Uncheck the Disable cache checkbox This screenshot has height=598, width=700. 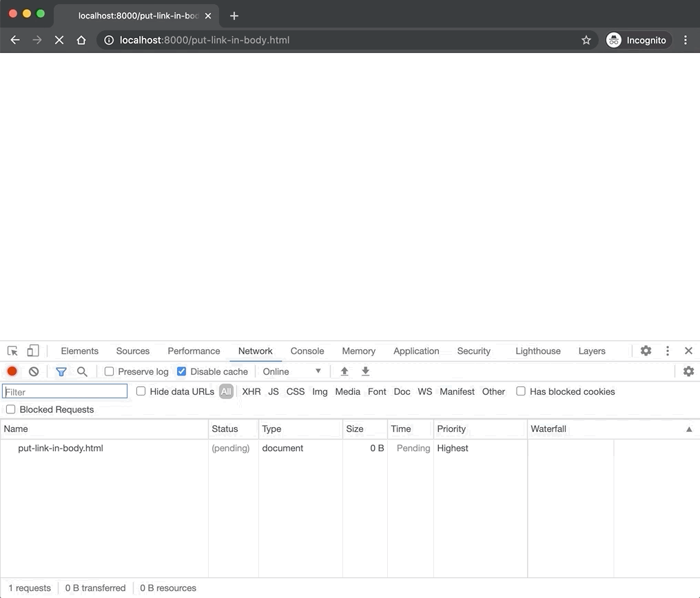point(181,371)
